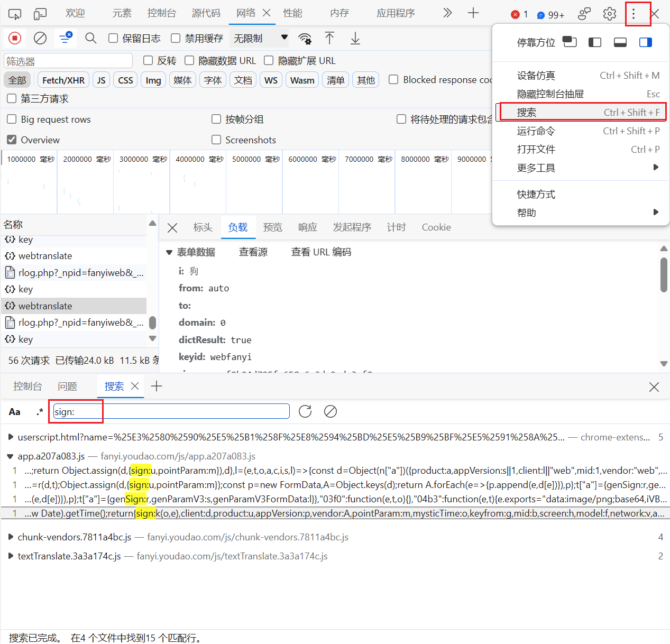Click the search input containing sign:
The height and width of the screenshot is (644, 670).
pyautogui.click(x=171, y=411)
